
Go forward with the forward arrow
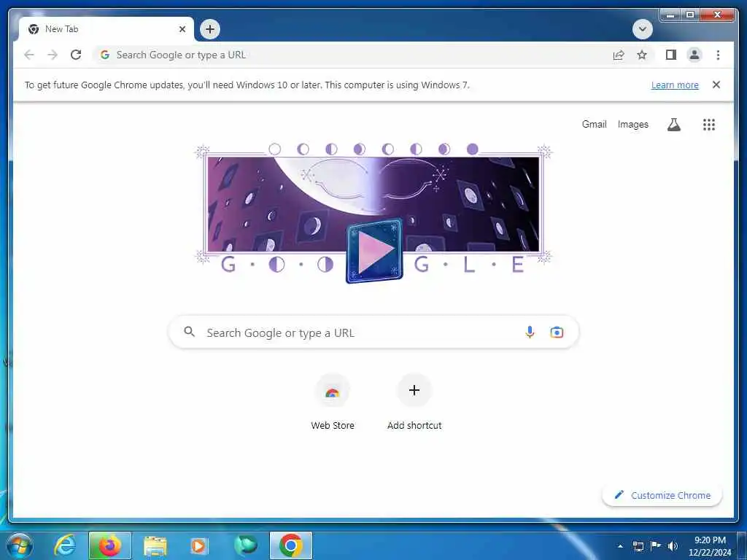pos(53,55)
